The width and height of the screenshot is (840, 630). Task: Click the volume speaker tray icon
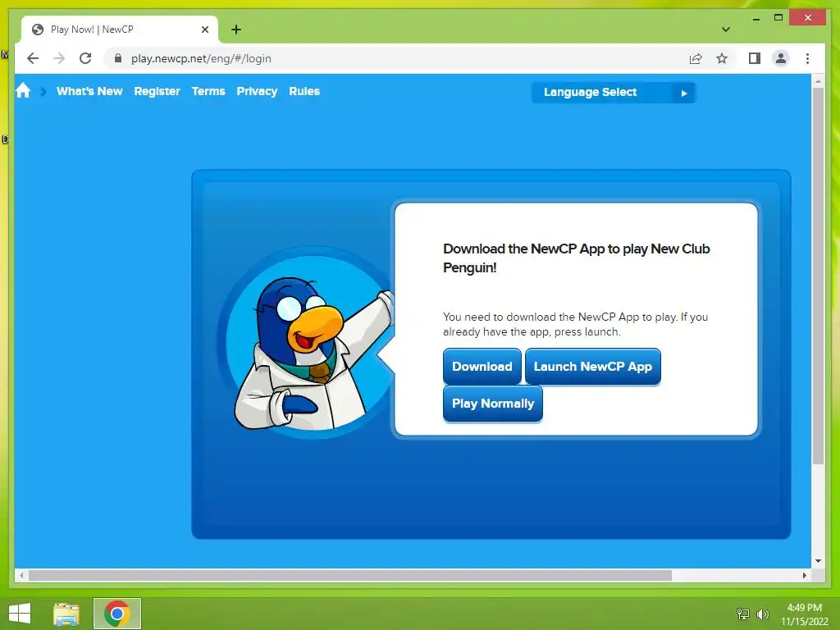pyautogui.click(x=762, y=614)
